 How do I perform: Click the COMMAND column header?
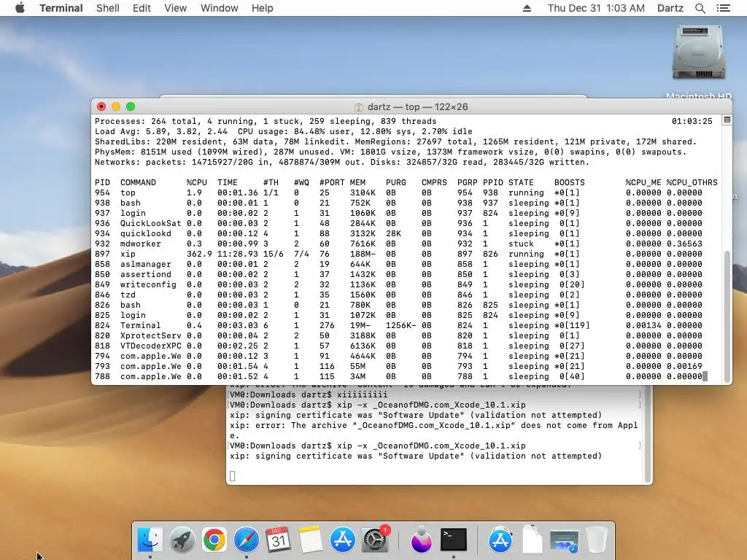(138, 182)
